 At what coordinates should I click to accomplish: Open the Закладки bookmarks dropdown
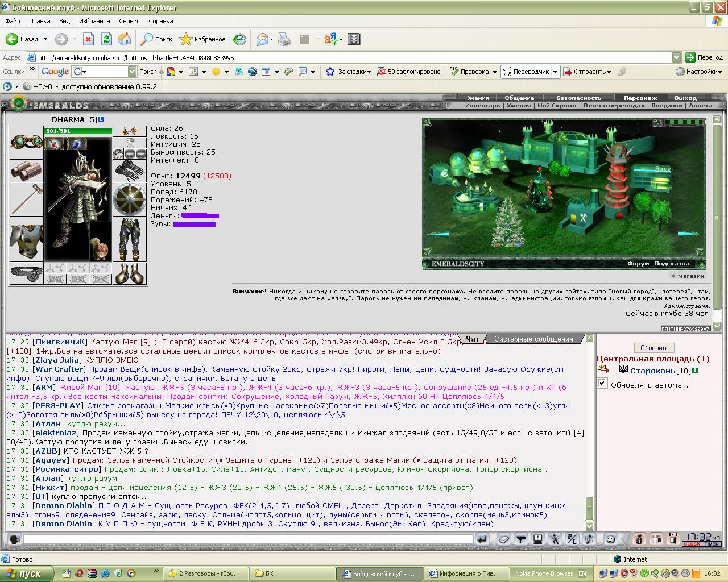pyautogui.click(x=348, y=72)
